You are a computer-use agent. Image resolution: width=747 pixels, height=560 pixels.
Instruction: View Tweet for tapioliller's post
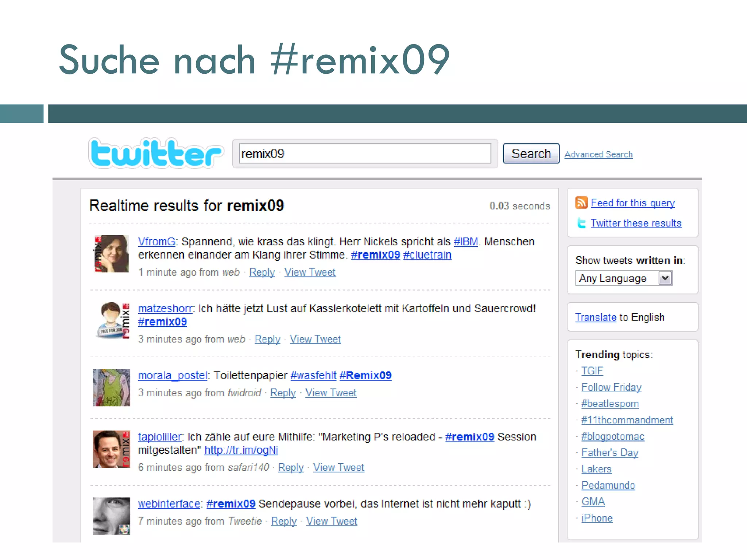click(x=338, y=467)
